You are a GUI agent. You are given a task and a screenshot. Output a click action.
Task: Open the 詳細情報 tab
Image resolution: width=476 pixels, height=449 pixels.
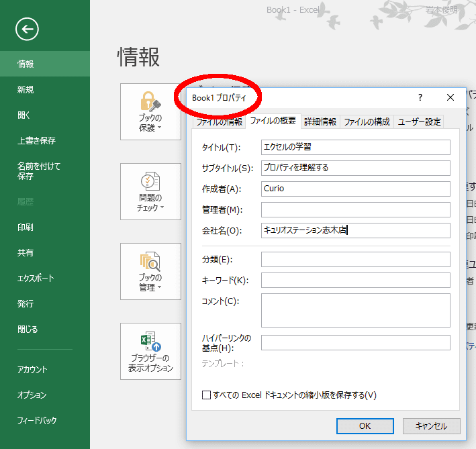tap(320, 122)
